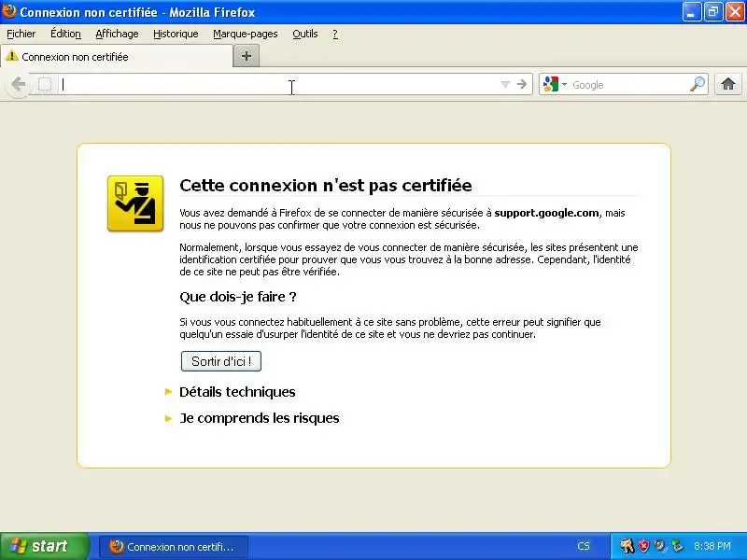Click the Sortir d'ici ! button

(x=221, y=361)
